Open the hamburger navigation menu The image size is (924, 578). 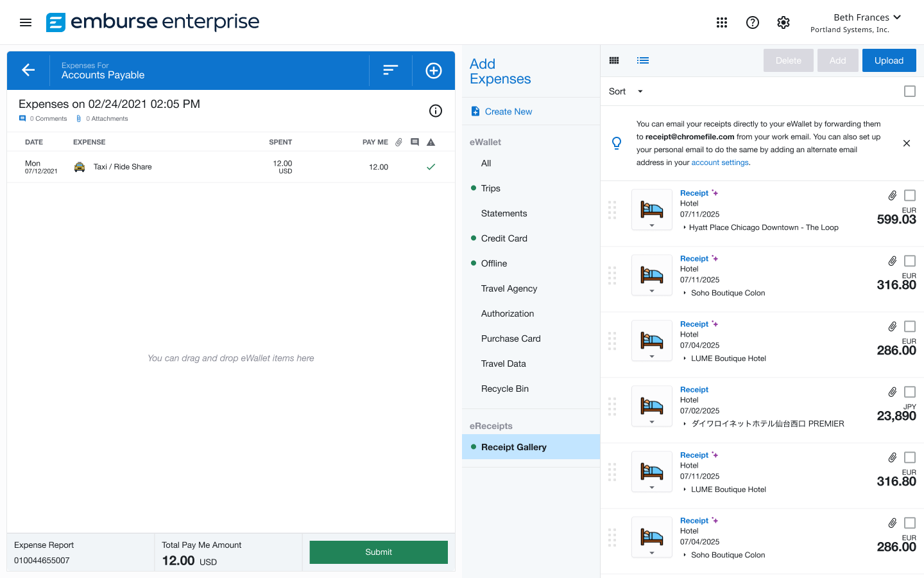[x=26, y=22]
